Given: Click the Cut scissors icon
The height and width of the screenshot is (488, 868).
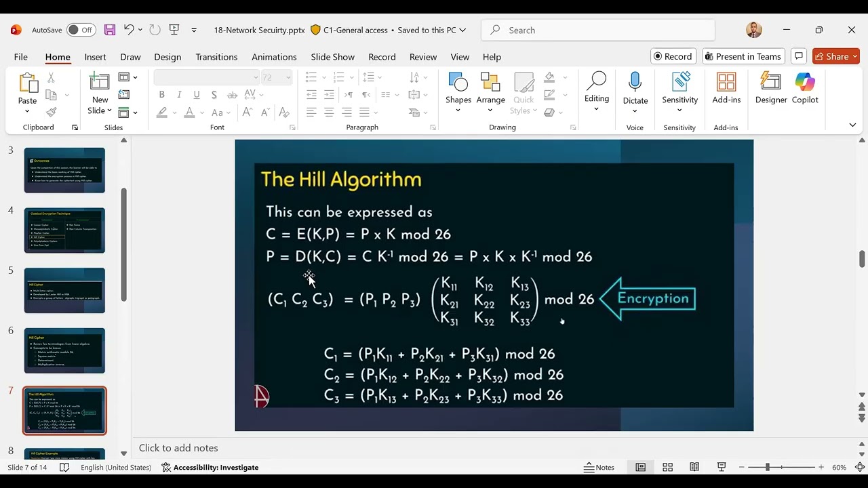Looking at the screenshot, I should 51,79.
